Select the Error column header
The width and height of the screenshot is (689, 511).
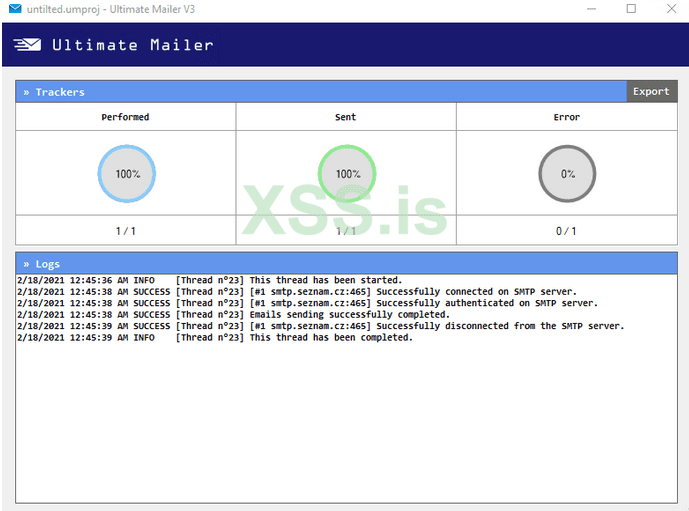(x=567, y=117)
